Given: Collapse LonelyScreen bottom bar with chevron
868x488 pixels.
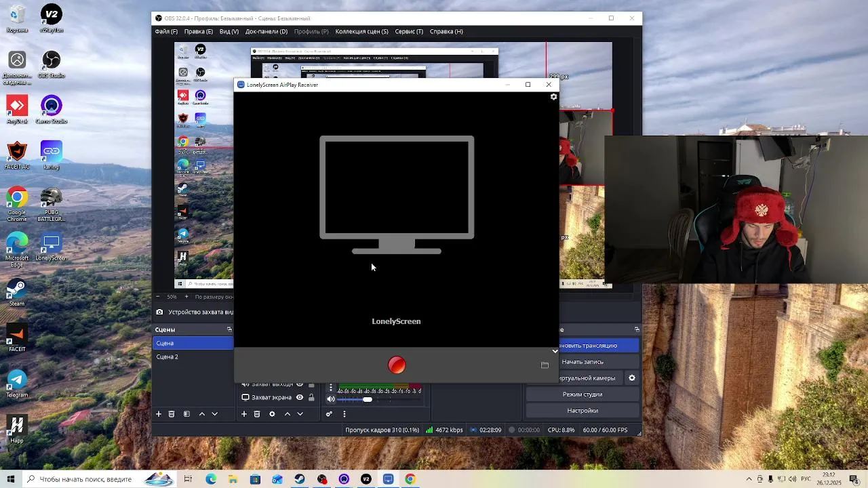Looking at the screenshot, I should [x=555, y=351].
